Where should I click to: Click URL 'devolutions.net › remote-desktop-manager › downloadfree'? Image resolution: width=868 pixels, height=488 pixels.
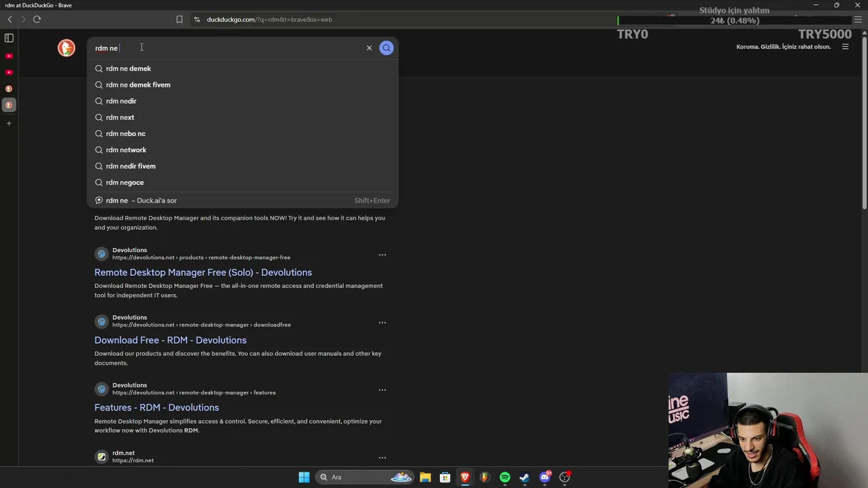[x=201, y=325]
